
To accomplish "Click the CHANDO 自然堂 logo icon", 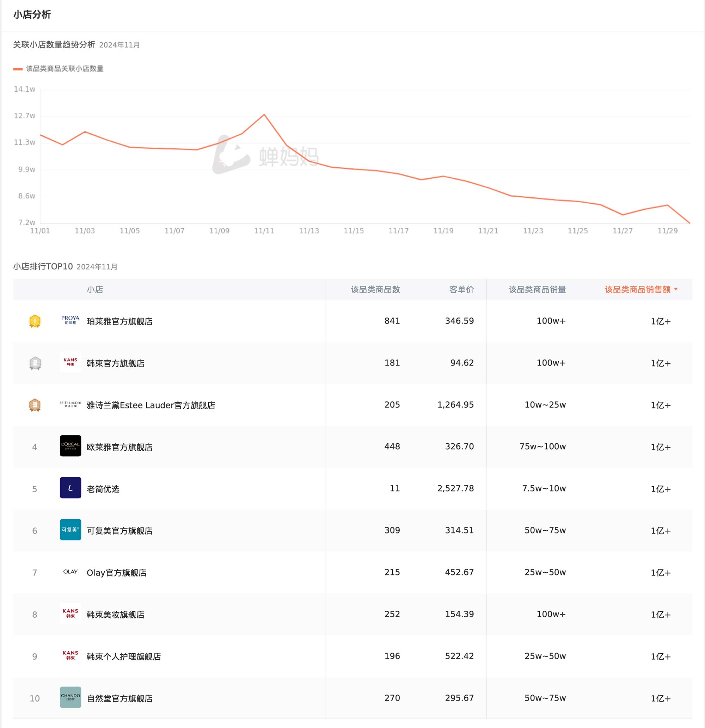I will point(70,698).
